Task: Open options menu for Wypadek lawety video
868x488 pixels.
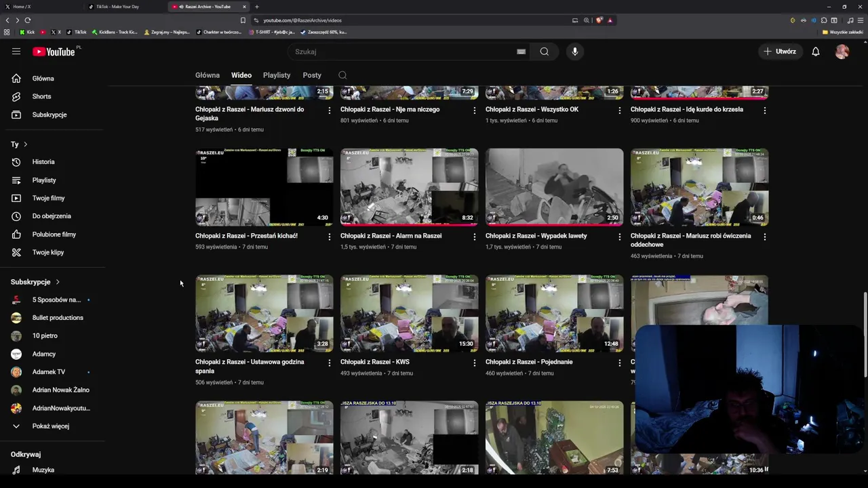Action: [x=620, y=237]
